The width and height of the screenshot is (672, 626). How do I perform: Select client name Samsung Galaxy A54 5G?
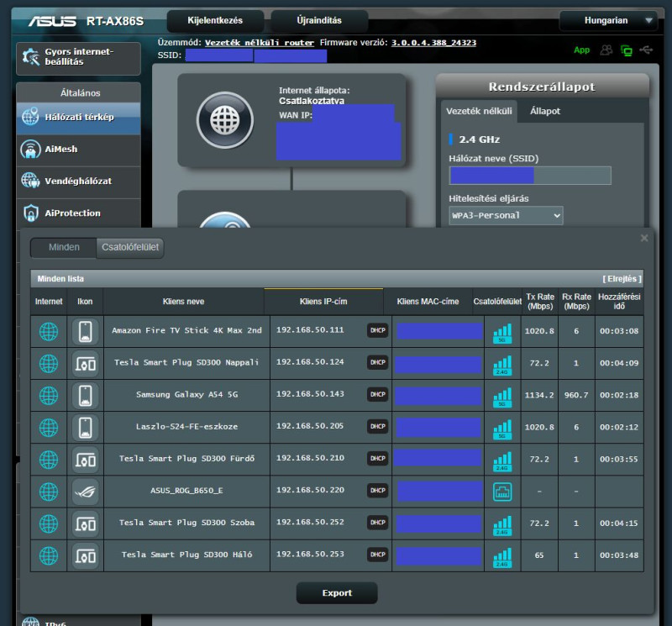(x=186, y=394)
